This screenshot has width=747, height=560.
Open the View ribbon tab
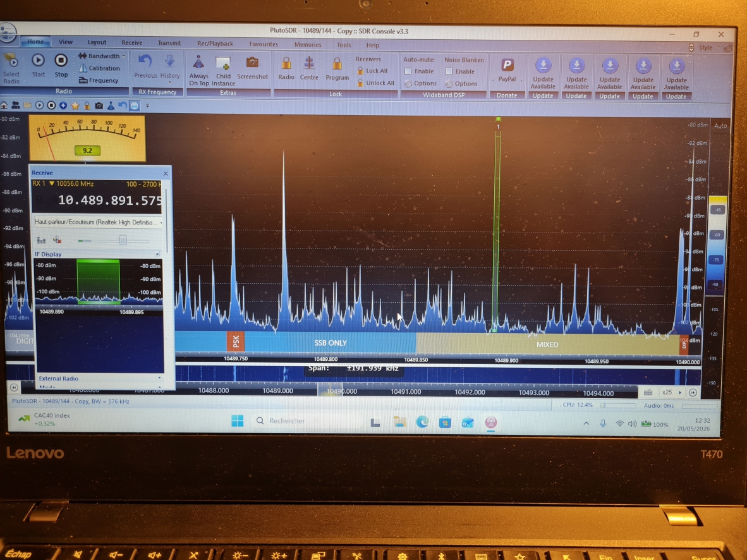(x=66, y=42)
